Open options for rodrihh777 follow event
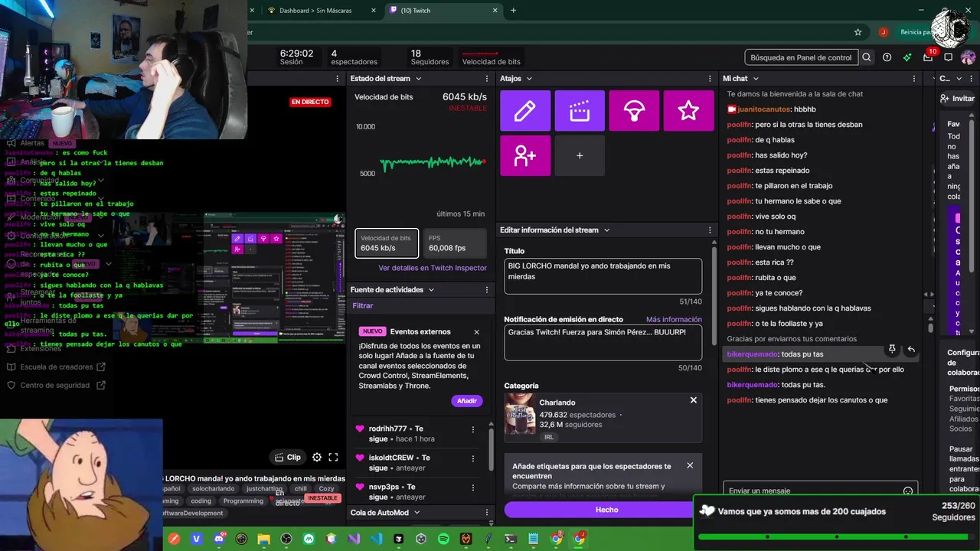Screen dimensions: 980x551 coord(473,430)
